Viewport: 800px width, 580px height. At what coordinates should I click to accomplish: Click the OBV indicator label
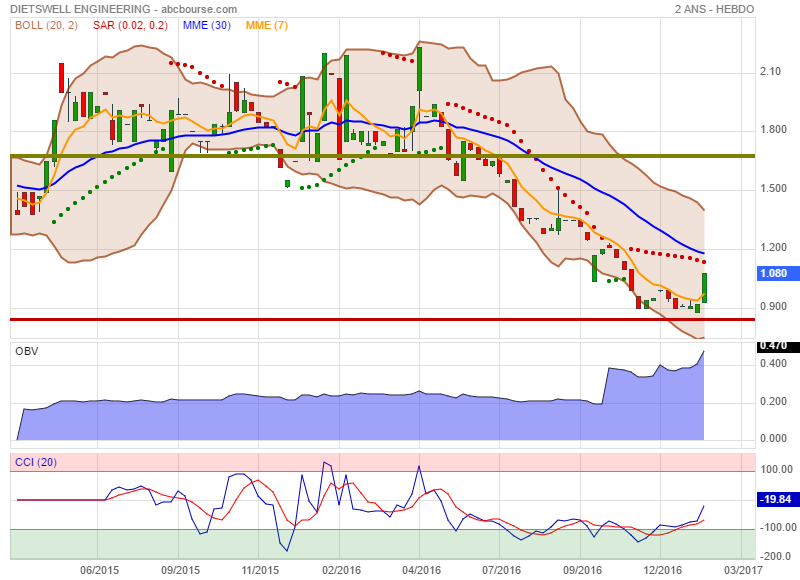click(x=27, y=351)
